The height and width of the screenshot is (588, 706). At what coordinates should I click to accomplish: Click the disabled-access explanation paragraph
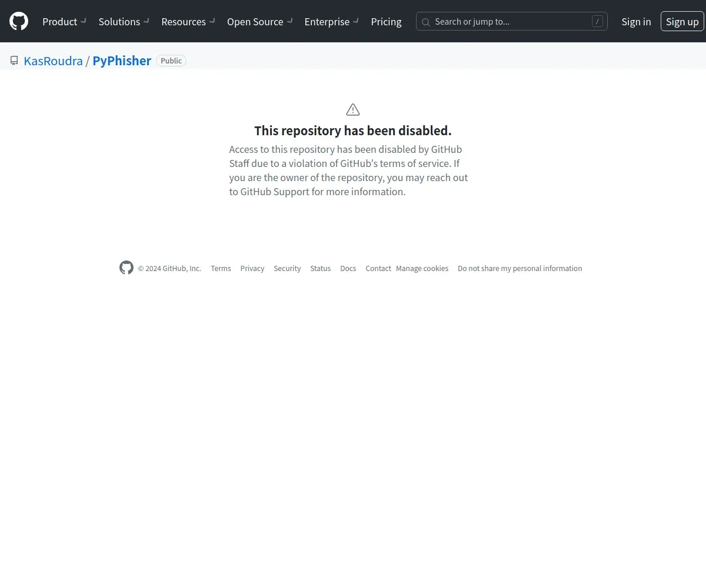click(x=348, y=171)
